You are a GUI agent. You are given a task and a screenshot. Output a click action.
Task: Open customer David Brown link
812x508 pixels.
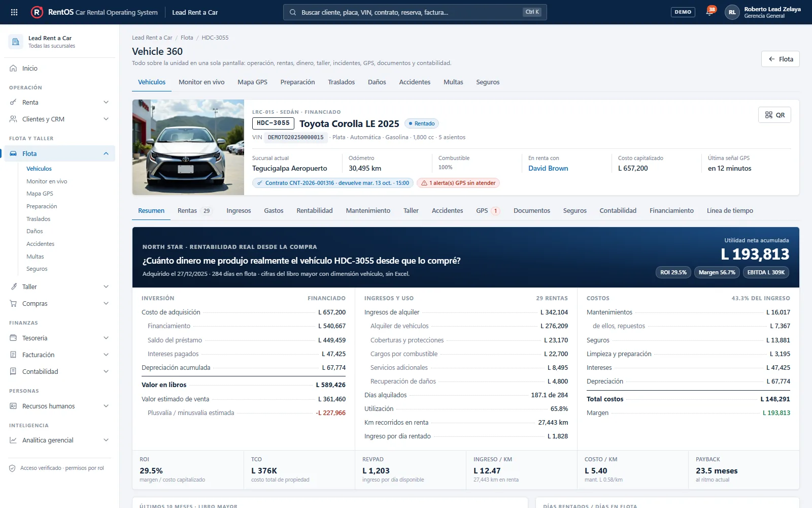click(x=548, y=168)
